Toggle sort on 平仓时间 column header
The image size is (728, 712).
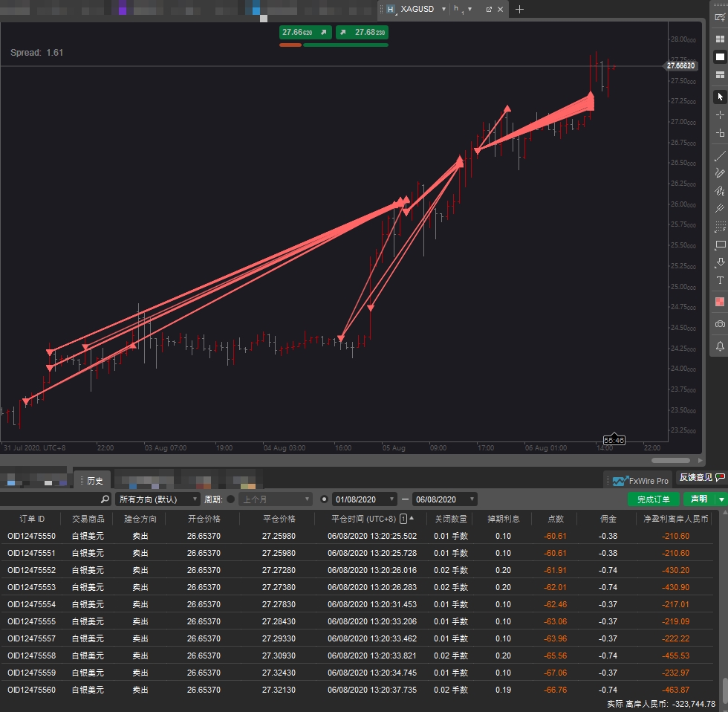pyautogui.click(x=363, y=519)
